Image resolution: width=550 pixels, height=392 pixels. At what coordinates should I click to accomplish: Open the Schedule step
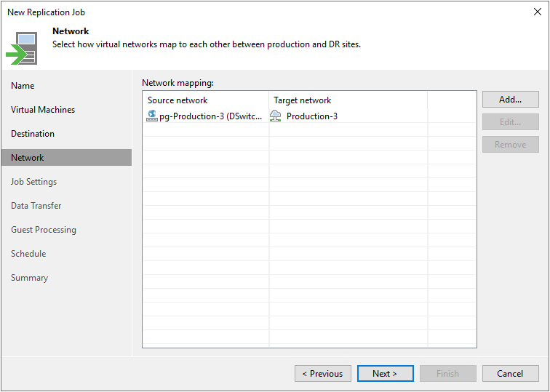point(28,254)
